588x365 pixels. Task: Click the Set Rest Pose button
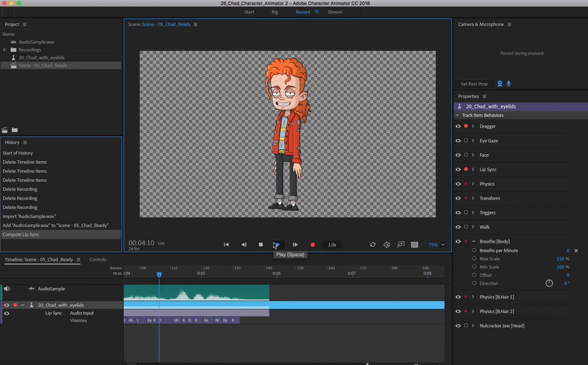pos(473,84)
